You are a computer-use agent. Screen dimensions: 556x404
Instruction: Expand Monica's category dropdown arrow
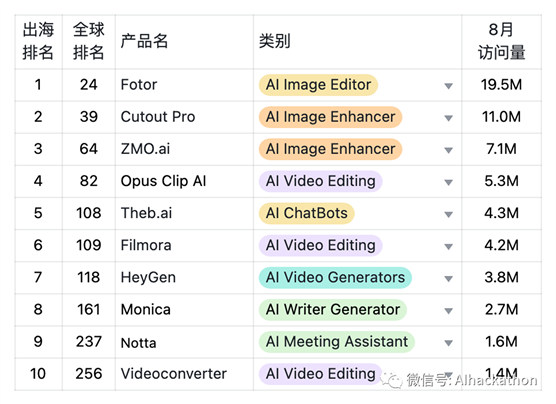coord(449,311)
